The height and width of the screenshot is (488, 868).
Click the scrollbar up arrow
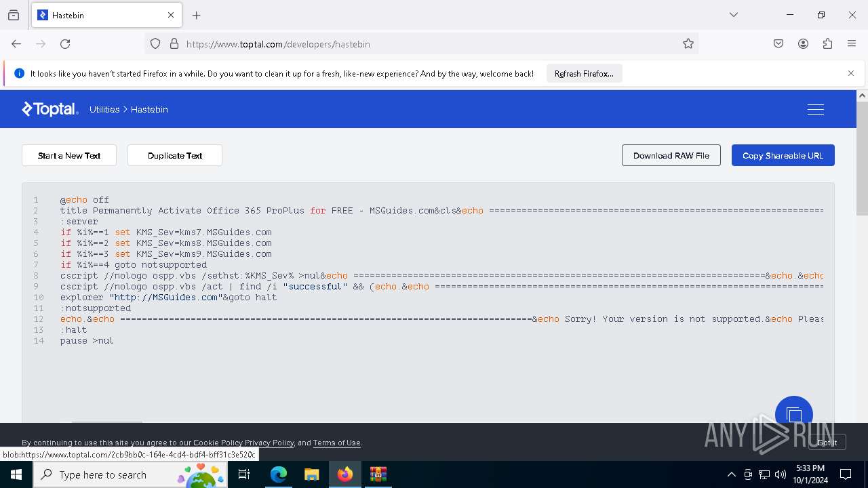pos(862,96)
